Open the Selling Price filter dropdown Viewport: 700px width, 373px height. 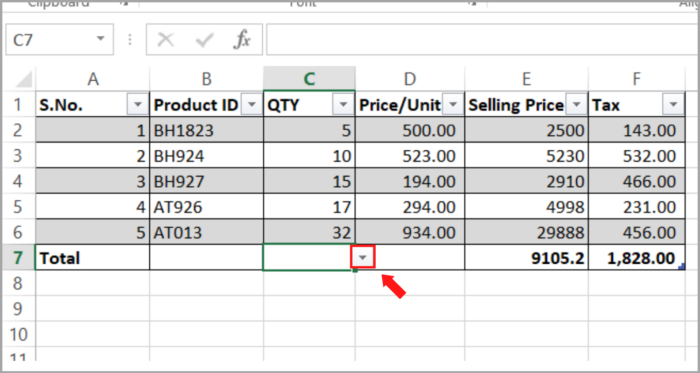(x=577, y=105)
